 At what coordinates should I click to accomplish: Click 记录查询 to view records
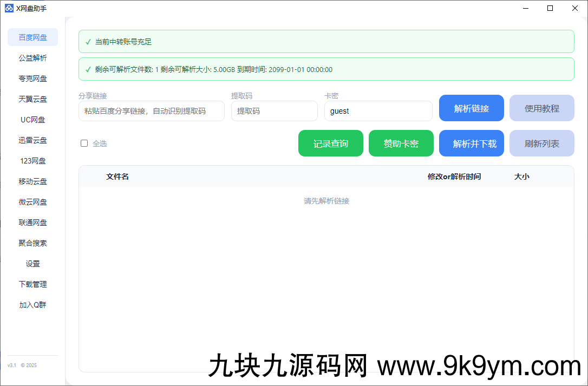click(330, 143)
